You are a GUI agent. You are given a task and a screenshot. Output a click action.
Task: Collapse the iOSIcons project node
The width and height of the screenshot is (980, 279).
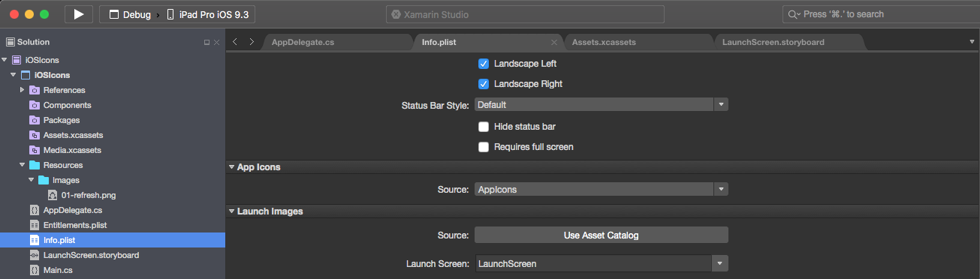pos(13,75)
